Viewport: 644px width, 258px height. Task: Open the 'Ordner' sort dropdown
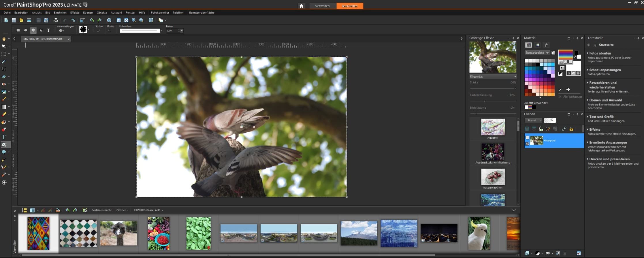tap(123, 210)
